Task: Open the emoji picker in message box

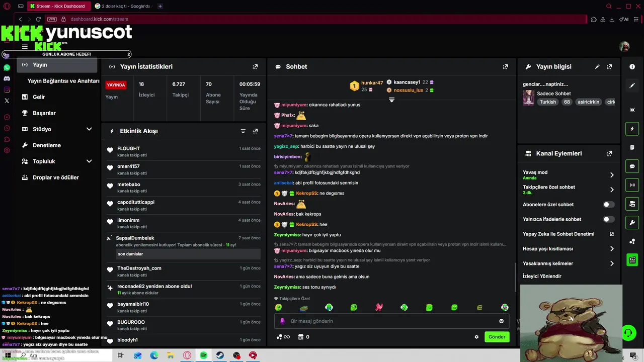Action: [x=501, y=321]
